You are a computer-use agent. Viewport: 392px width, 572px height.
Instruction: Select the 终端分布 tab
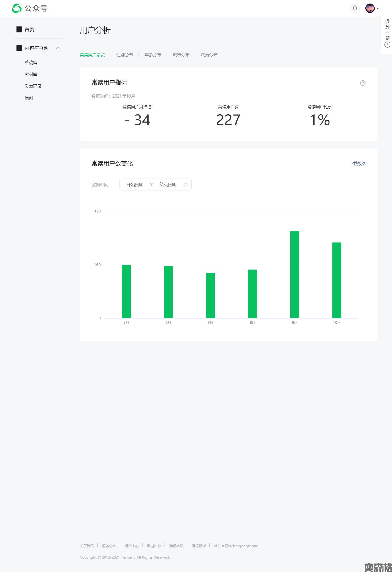coord(209,55)
